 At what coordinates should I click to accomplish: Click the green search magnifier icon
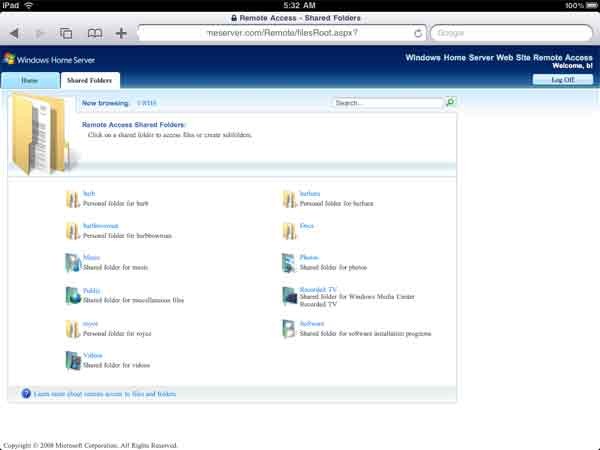point(451,102)
